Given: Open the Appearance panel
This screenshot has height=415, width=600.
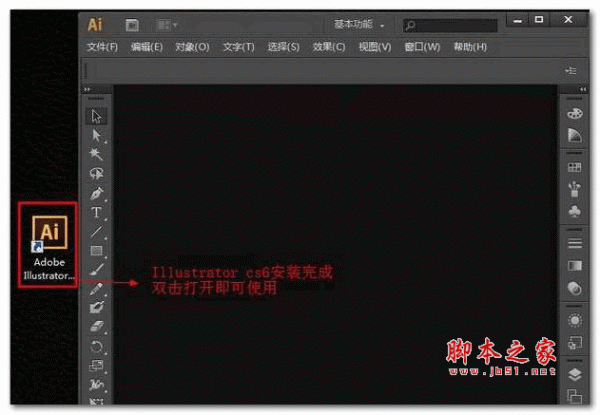Looking at the screenshot, I should pos(574,320).
